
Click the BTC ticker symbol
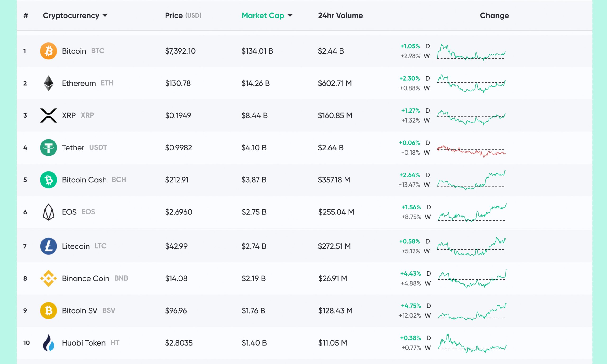pos(98,51)
